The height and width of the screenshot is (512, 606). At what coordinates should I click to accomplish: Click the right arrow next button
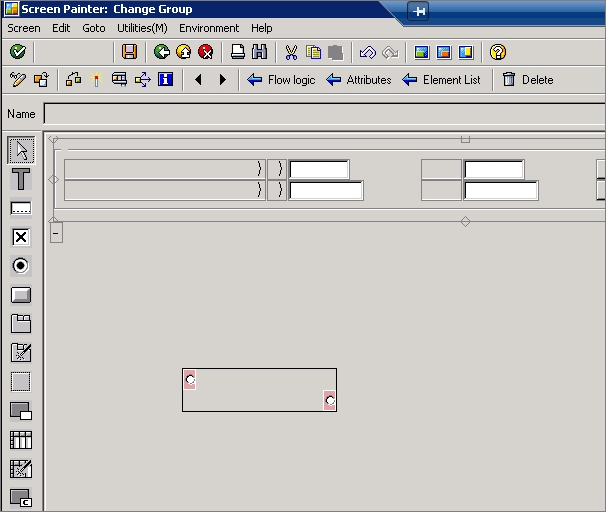(x=222, y=80)
